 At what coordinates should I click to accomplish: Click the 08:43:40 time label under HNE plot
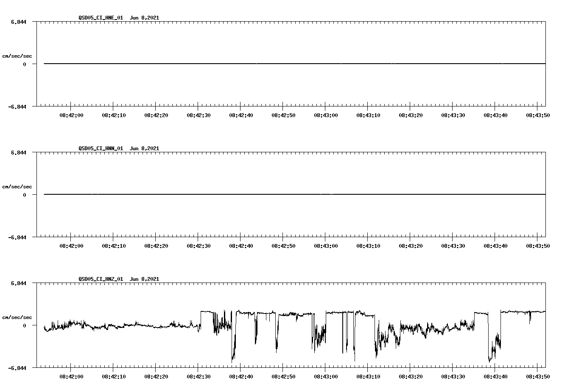(x=495, y=115)
